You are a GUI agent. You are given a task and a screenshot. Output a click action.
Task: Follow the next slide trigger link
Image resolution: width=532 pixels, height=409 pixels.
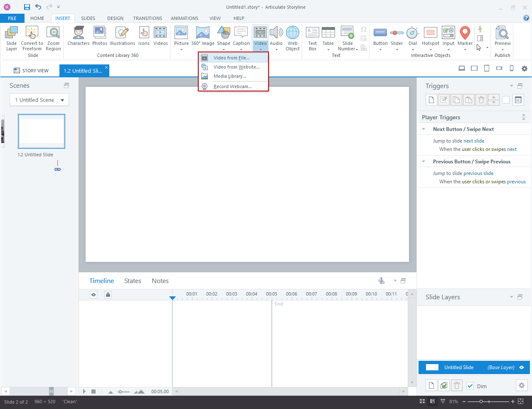[474, 141]
